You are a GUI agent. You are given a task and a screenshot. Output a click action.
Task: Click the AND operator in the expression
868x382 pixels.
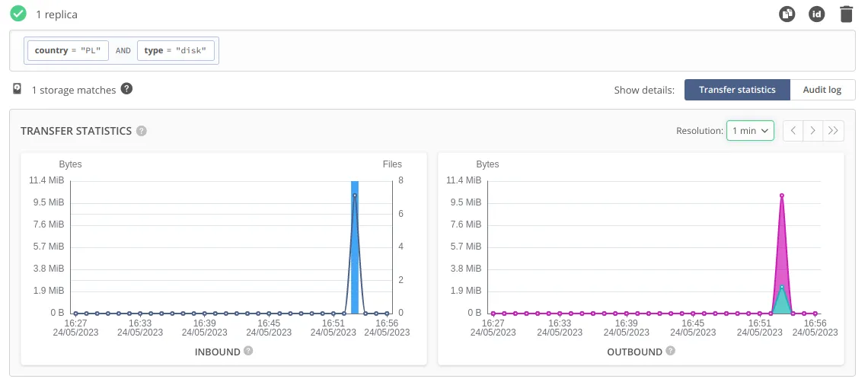point(123,51)
